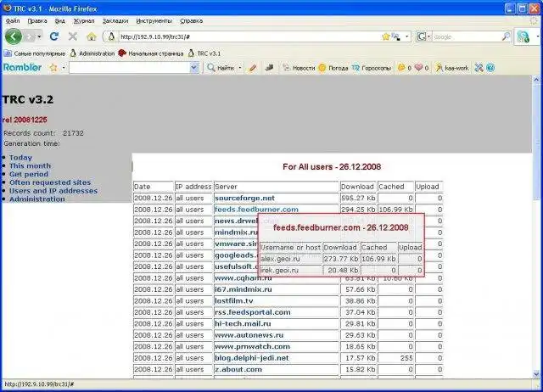Open the Administration sidebar link
The width and height of the screenshot is (543, 392).
(37, 199)
